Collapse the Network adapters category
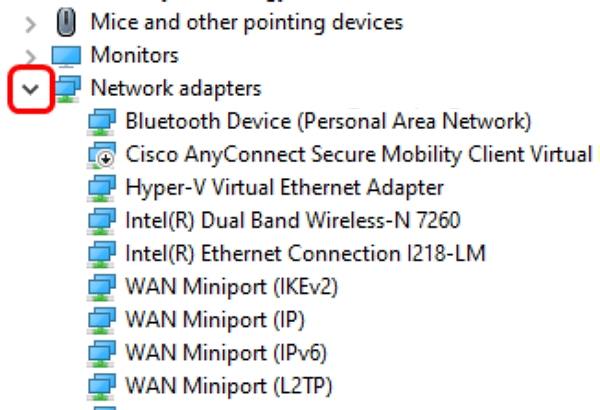 click(31, 89)
